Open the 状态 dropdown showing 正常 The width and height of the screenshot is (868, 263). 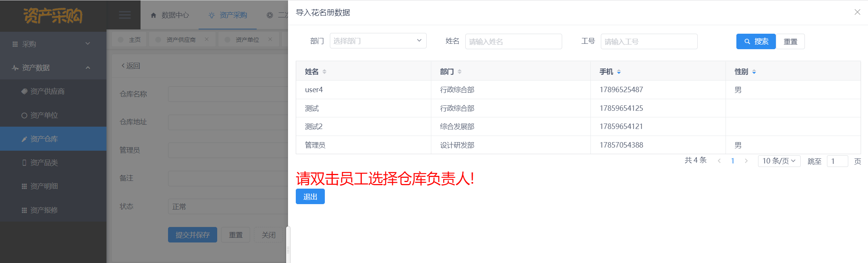(x=228, y=206)
